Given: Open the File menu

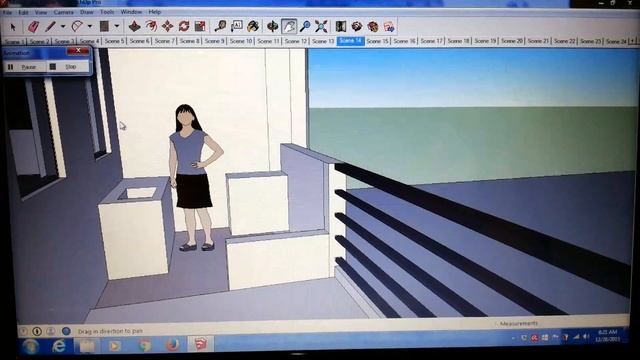Looking at the screenshot, I should [7, 13].
